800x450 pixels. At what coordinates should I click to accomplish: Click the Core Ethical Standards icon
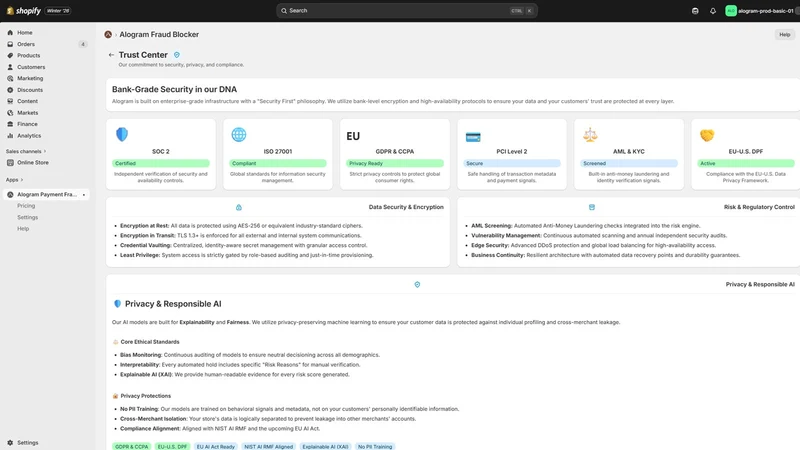[115, 342]
